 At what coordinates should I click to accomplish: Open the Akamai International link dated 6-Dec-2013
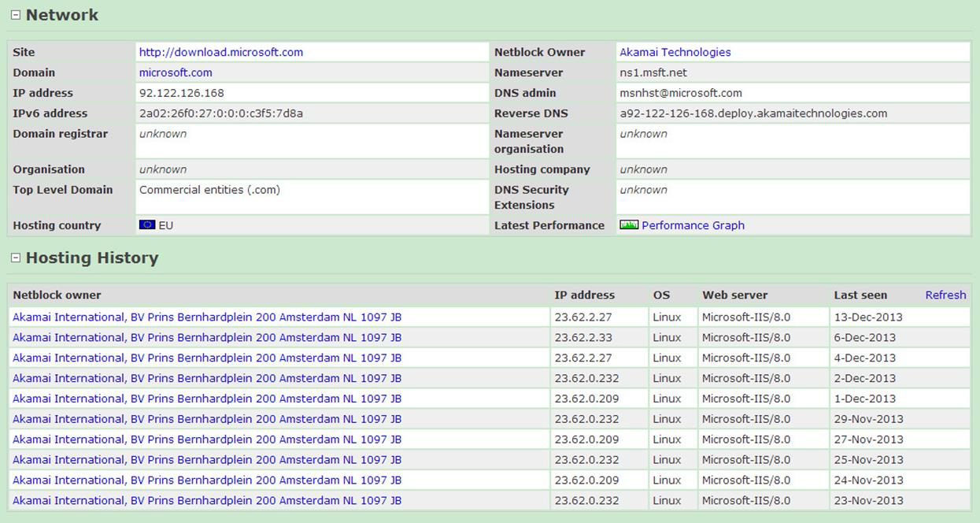click(207, 337)
